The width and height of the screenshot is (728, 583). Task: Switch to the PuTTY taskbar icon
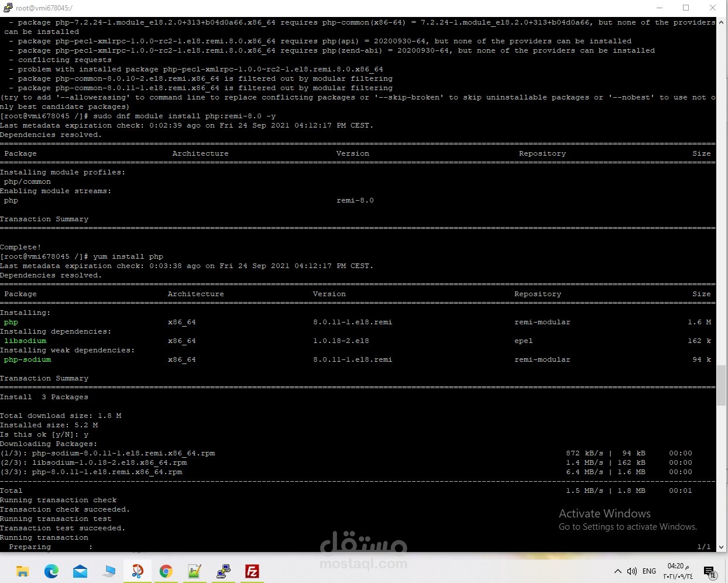(x=224, y=571)
